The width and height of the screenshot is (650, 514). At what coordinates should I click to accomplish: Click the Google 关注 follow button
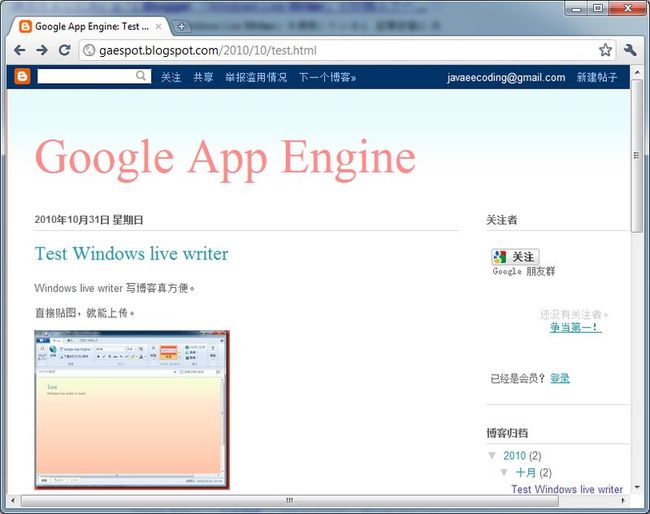point(515,257)
